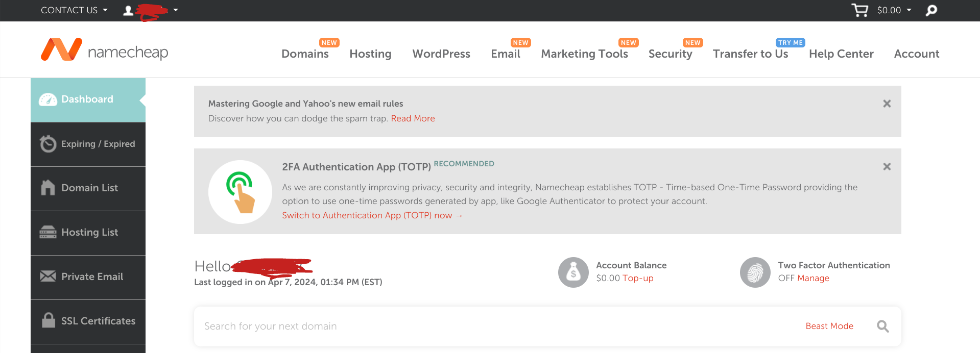Click Switch to Authentication App (TOTP) now

(x=372, y=215)
